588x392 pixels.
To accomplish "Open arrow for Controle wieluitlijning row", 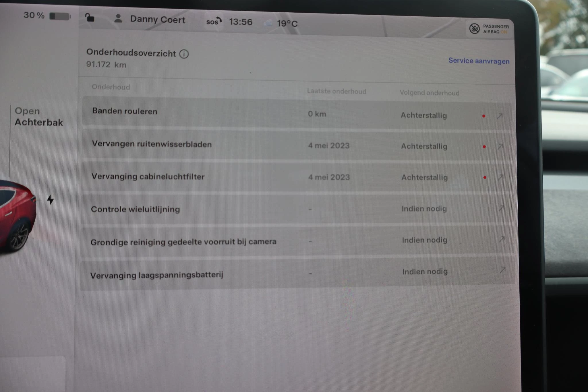I will tap(501, 208).
